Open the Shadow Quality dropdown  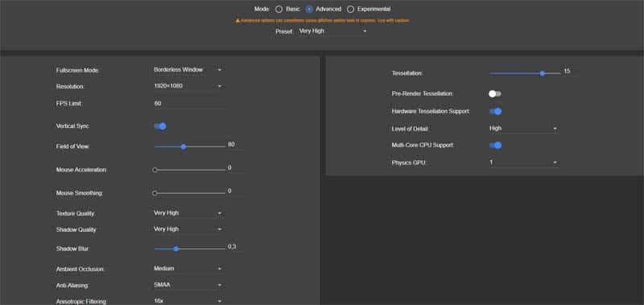tap(188, 229)
